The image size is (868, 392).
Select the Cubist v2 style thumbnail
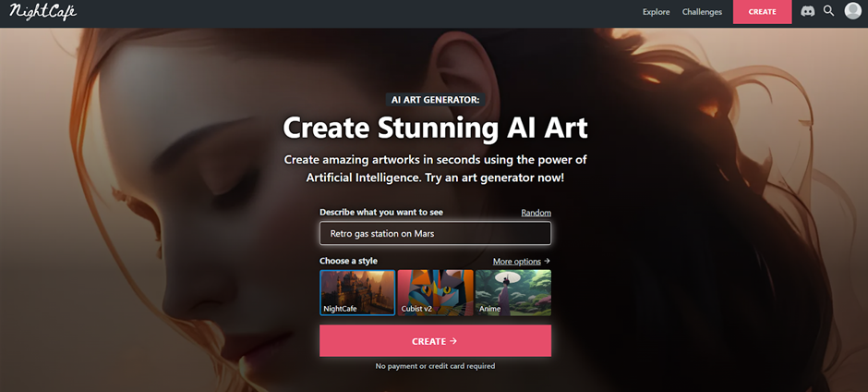pyautogui.click(x=435, y=293)
